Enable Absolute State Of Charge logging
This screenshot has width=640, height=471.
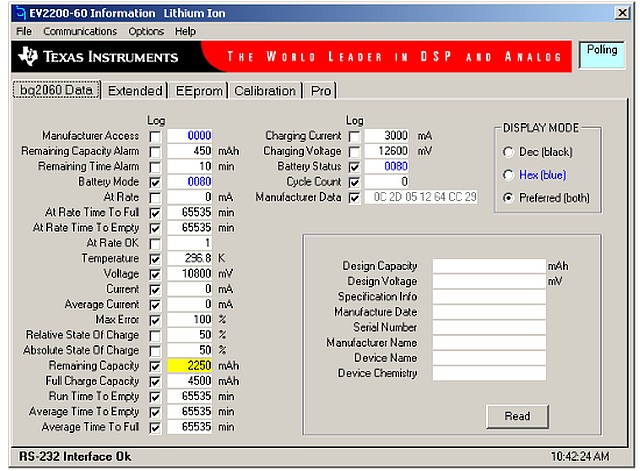155,351
